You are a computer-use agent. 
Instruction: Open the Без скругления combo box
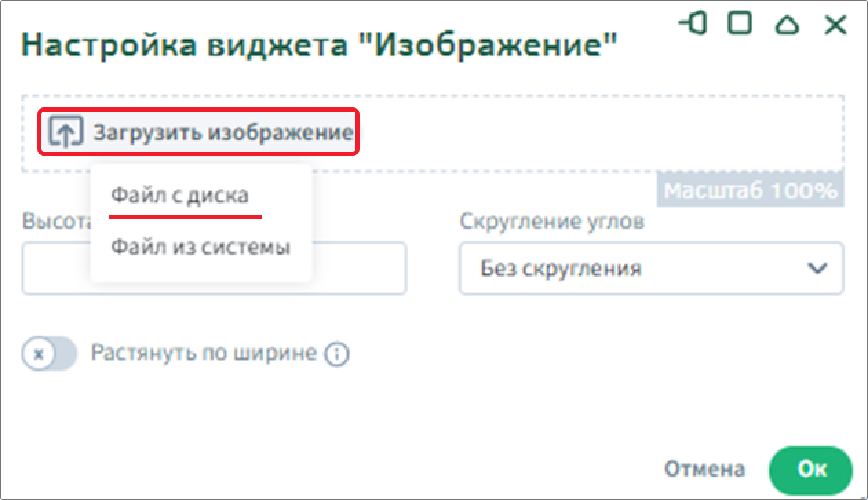(x=651, y=268)
